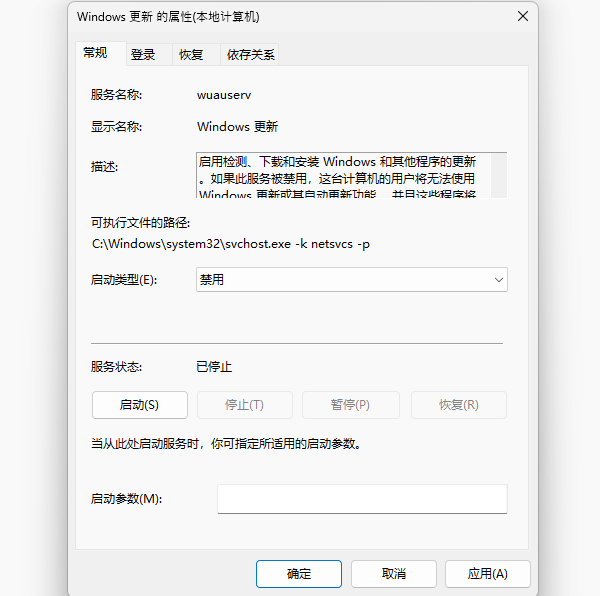Apply changes with 应用(A)
The width and height of the screenshot is (600, 596).
coord(488,574)
